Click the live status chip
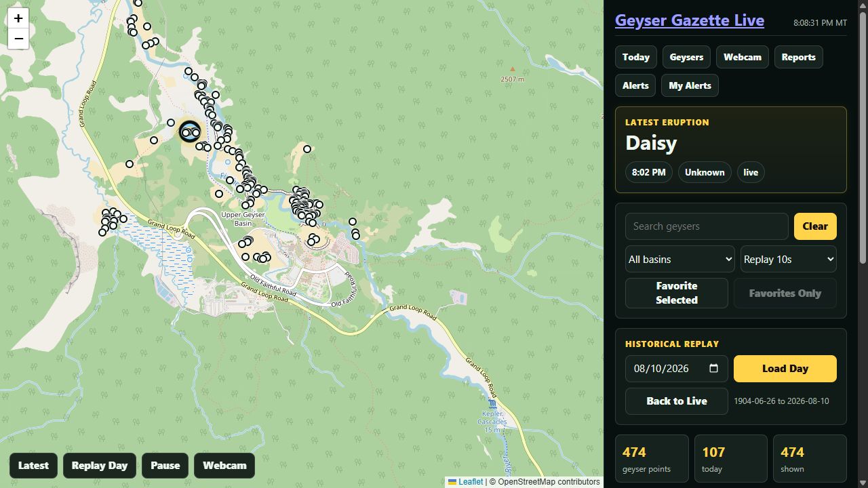Screen dimensions: 868x488 point(751,172)
